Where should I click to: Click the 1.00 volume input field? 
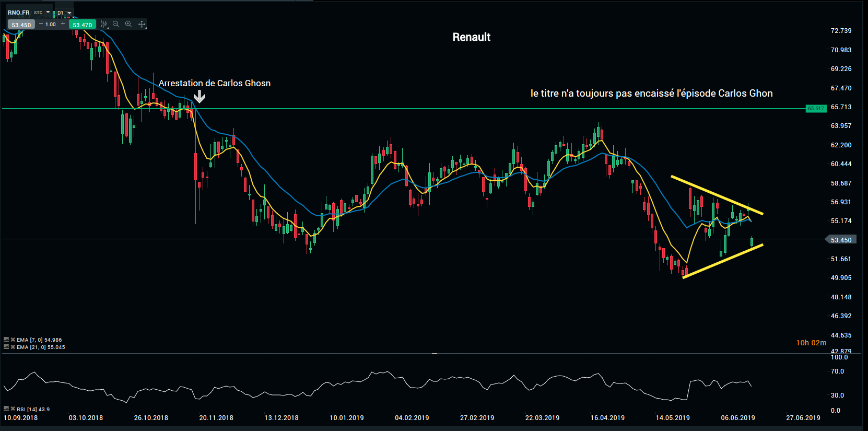click(51, 25)
